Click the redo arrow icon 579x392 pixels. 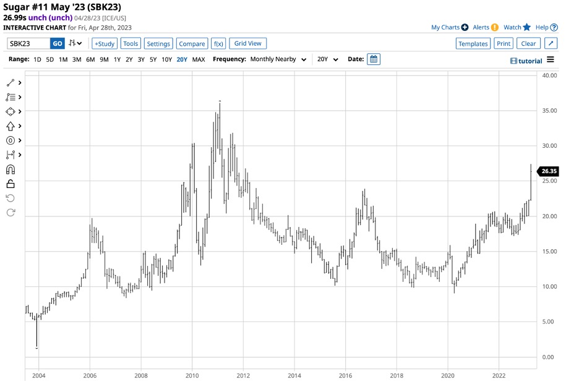tap(11, 213)
